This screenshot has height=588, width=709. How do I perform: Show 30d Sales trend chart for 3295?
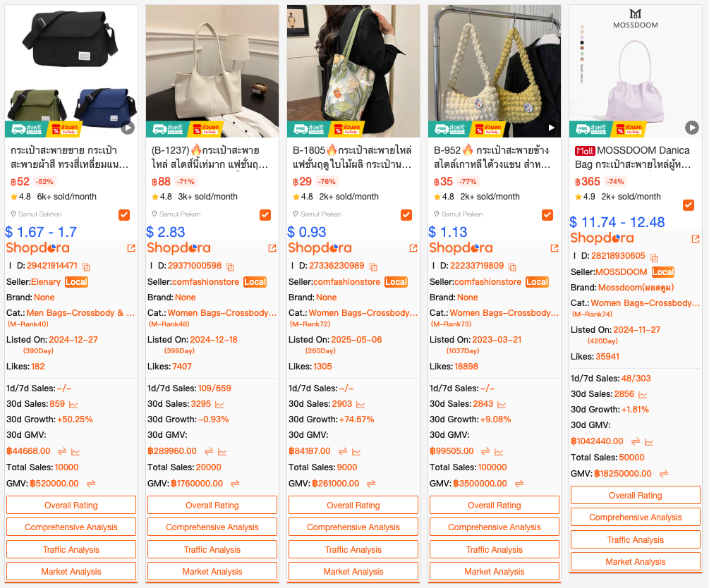point(219,405)
